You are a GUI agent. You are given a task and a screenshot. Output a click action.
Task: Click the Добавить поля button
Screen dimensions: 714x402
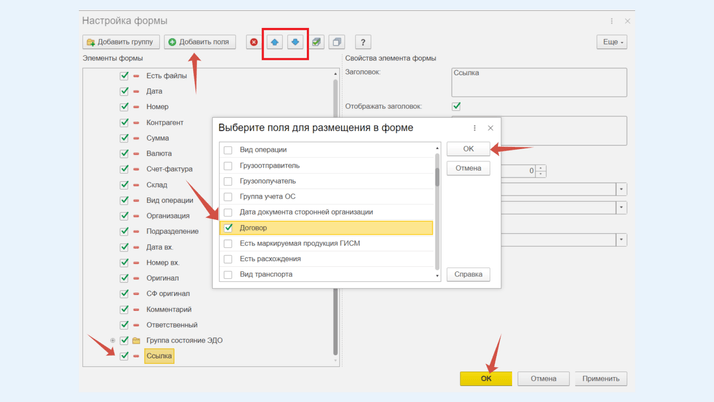tap(200, 42)
